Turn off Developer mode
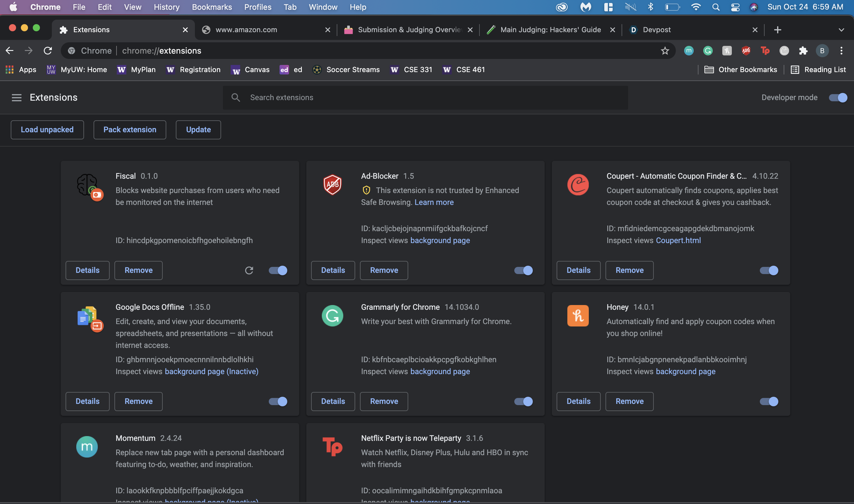 [x=838, y=98]
